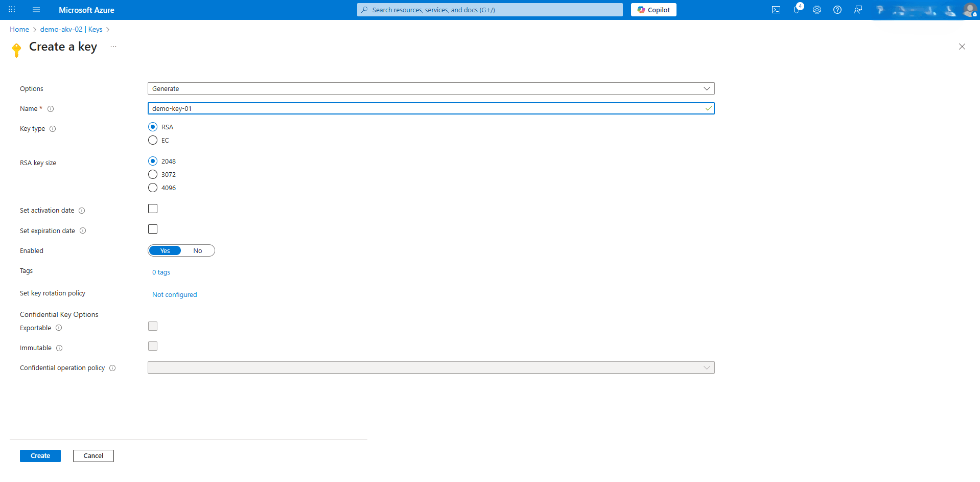
Task: Click Not configured to set key rotation policy
Action: tap(174, 294)
